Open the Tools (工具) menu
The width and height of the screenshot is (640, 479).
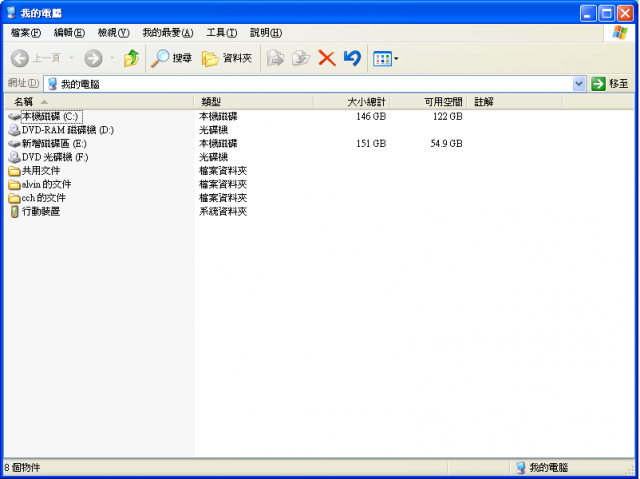pos(222,33)
